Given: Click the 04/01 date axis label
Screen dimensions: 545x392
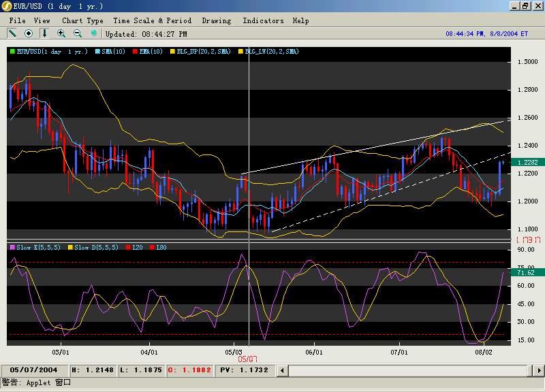Looking at the screenshot, I should click(149, 352).
